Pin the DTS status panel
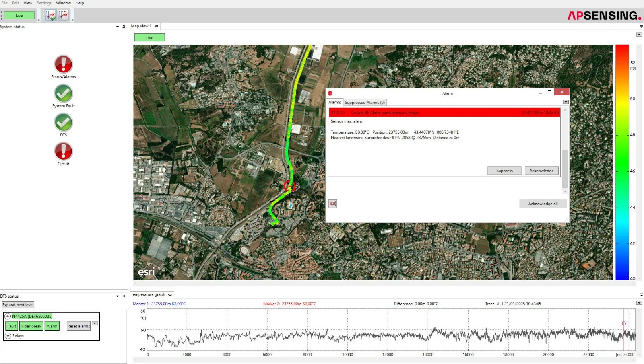Screen dimensions: 644x364 [x=124, y=296]
